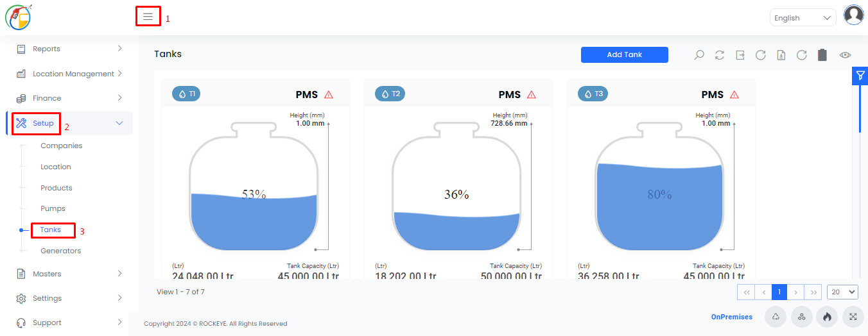Expand the Reports sidebar section
This screenshot has width=868, height=336.
[x=69, y=49]
